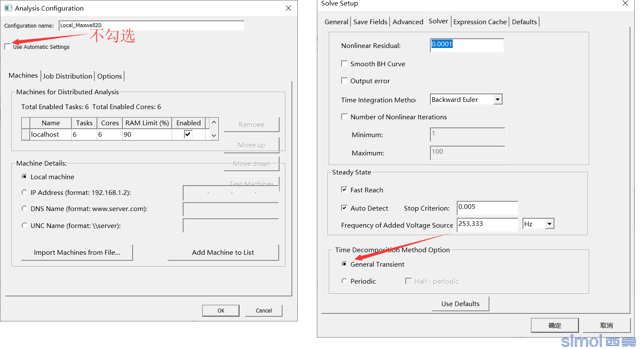Select the IP Address radio button
The image size is (644, 349).
(x=24, y=192)
